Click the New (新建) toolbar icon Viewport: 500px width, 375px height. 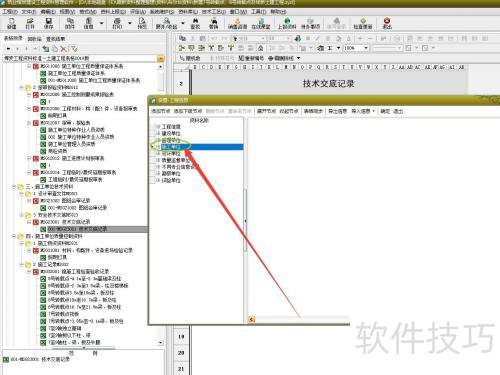coord(11,23)
